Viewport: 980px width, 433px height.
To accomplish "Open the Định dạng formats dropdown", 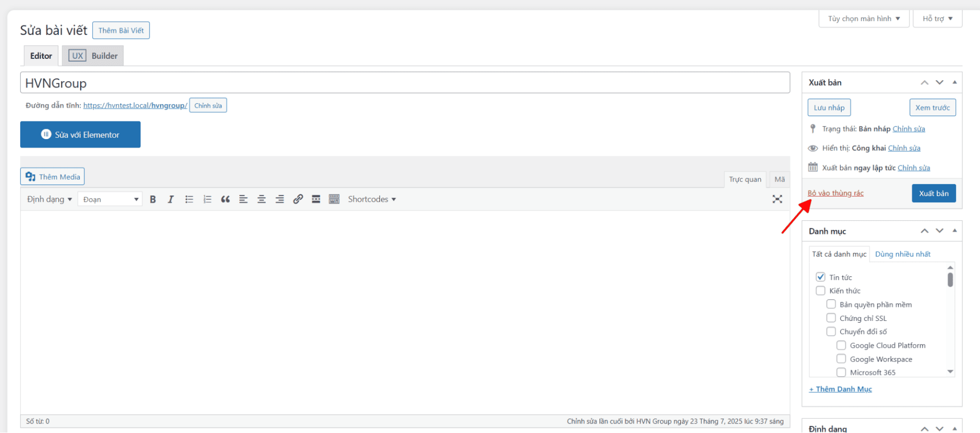I will coord(50,199).
